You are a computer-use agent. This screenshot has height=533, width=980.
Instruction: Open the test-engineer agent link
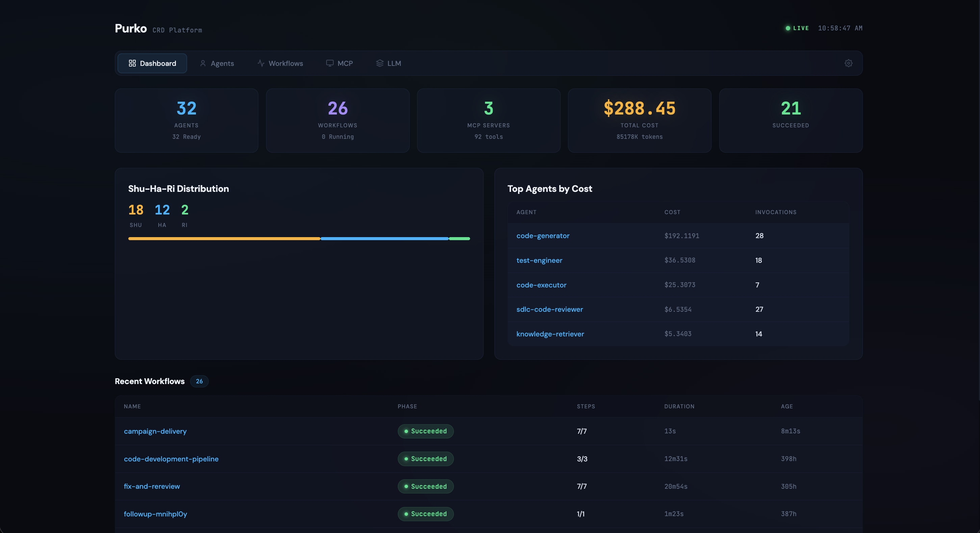click(x=539, y=260)
